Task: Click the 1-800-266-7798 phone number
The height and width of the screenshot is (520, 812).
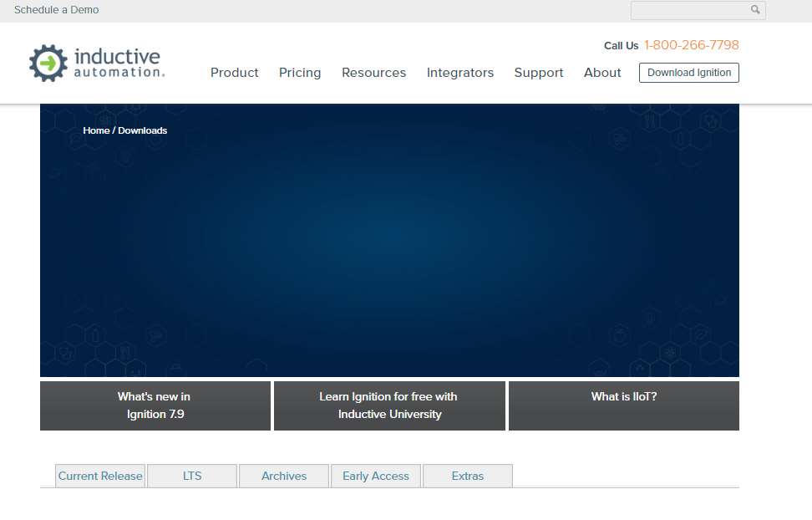Action: (692, 45)
